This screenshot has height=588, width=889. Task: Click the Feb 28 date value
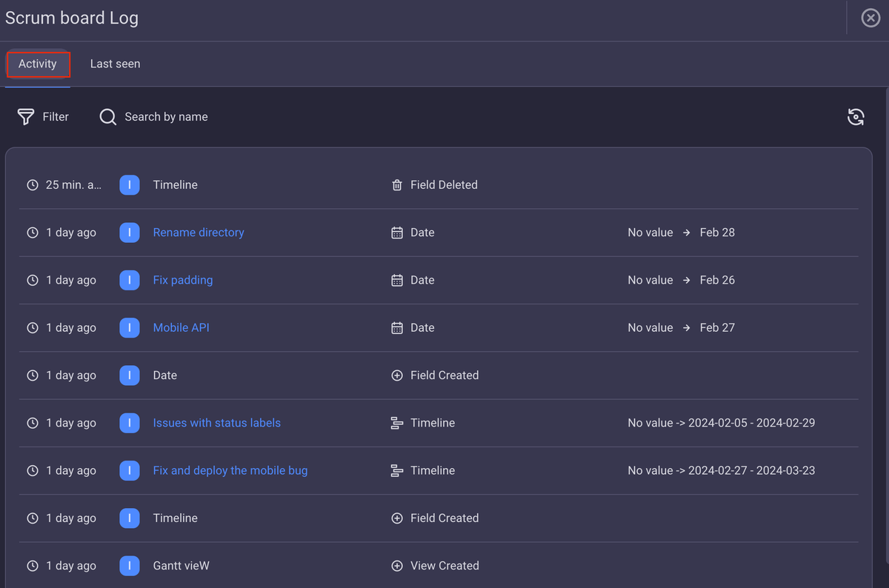pos(716,232)
